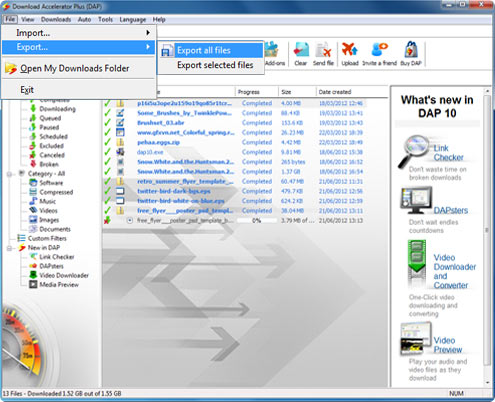The height and width of the screenshot is (402, 495).
Task: Open the Tools menu
Action: coord(105,20)
